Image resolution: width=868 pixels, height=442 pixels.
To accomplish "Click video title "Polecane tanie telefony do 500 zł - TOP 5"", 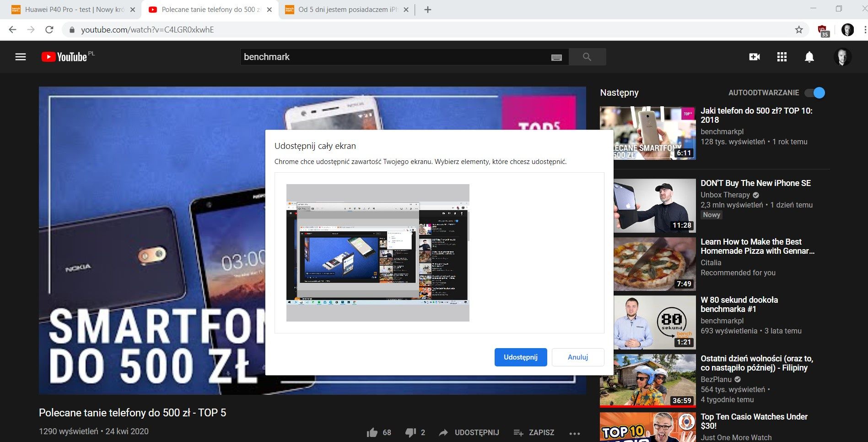I will tap(133, 413).
